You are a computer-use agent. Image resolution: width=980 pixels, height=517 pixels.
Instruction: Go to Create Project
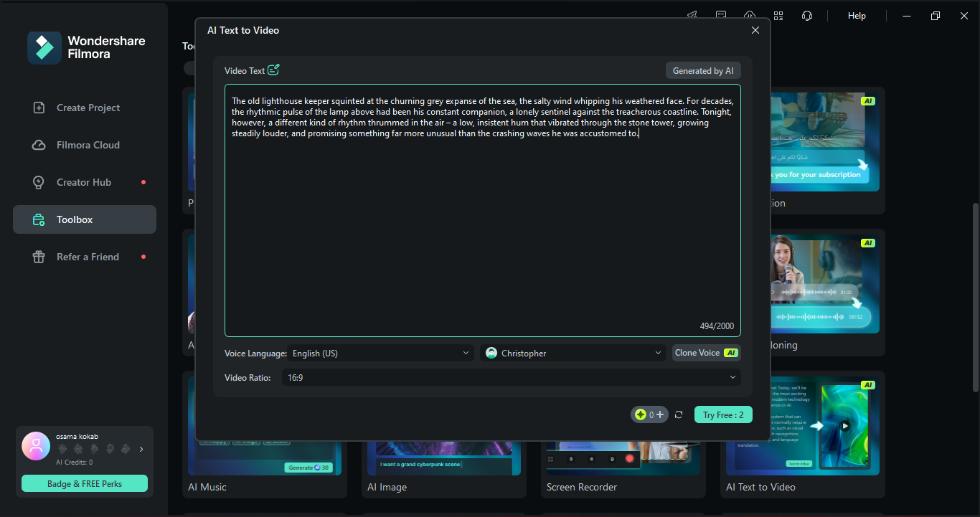click(85, 108)
